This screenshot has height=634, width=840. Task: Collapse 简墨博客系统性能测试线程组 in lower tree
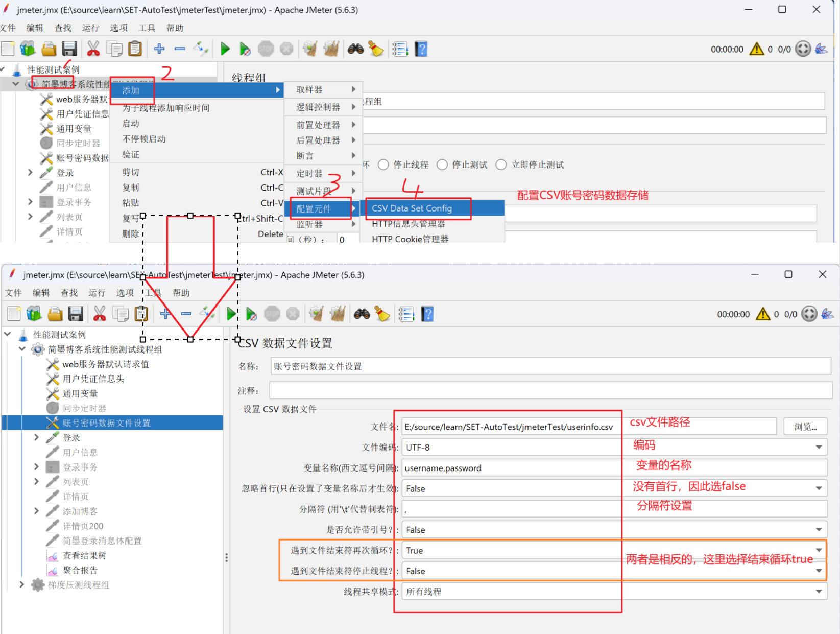tap(21, 349)
